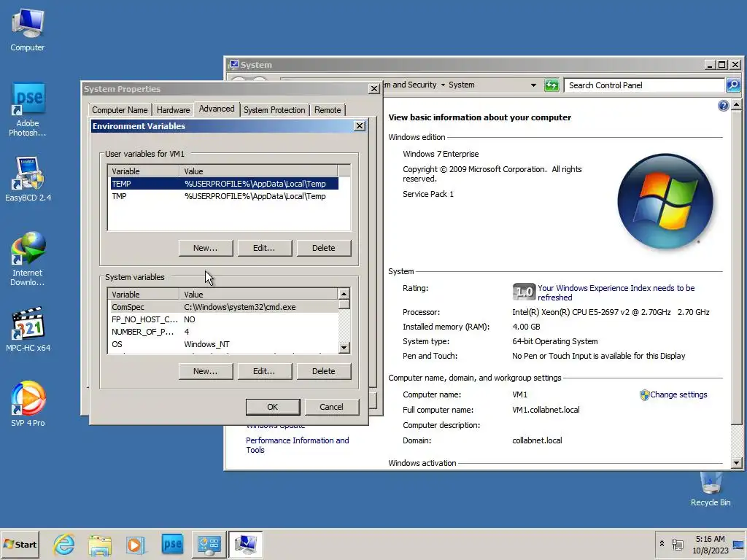
Task: Open Windows Experience Index refresh link
Action: pyautogui.click(x=616, y=292)
